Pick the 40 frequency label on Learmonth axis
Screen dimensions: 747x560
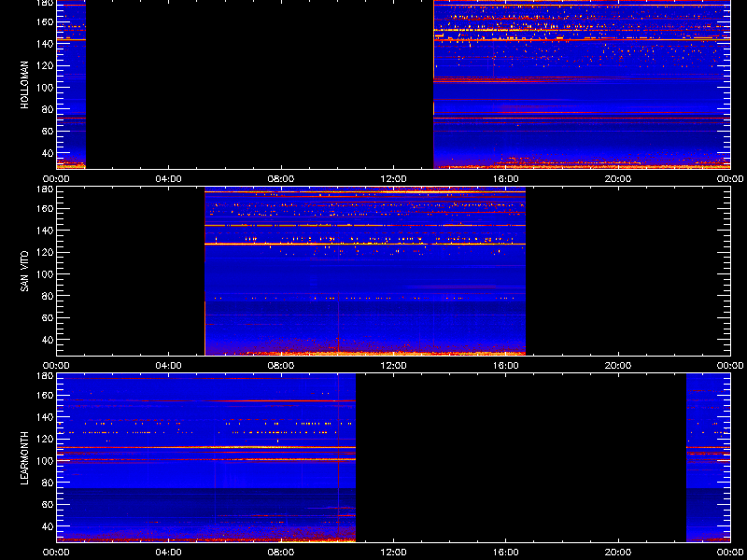click(49, 526)
